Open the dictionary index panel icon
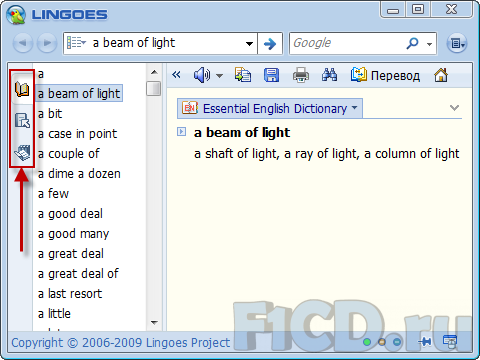The height and width of the screenshot is (360, 480). (22, 89)
